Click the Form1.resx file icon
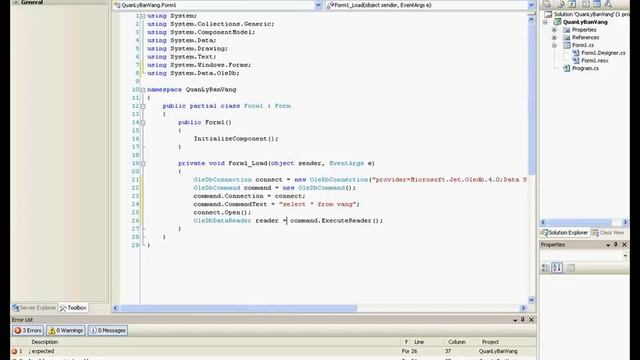This screenshot has width=640, height=360. tap(576, 61)
